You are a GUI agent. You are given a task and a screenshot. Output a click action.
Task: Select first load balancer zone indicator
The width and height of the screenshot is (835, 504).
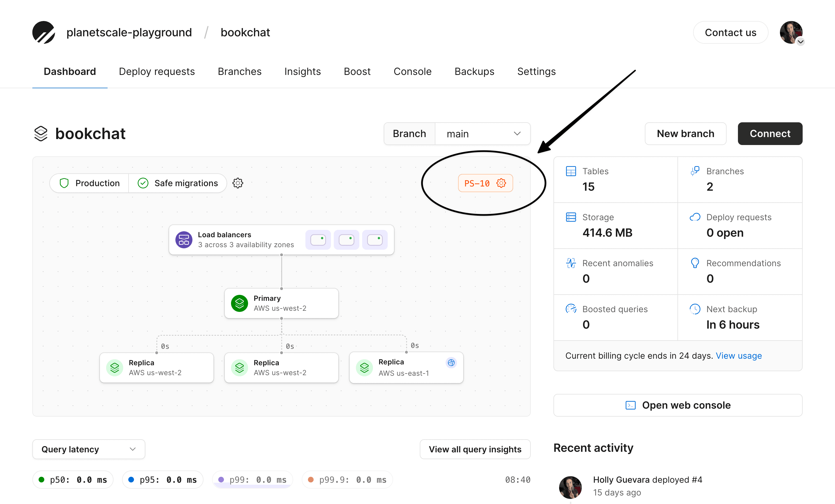coord(318,240)
